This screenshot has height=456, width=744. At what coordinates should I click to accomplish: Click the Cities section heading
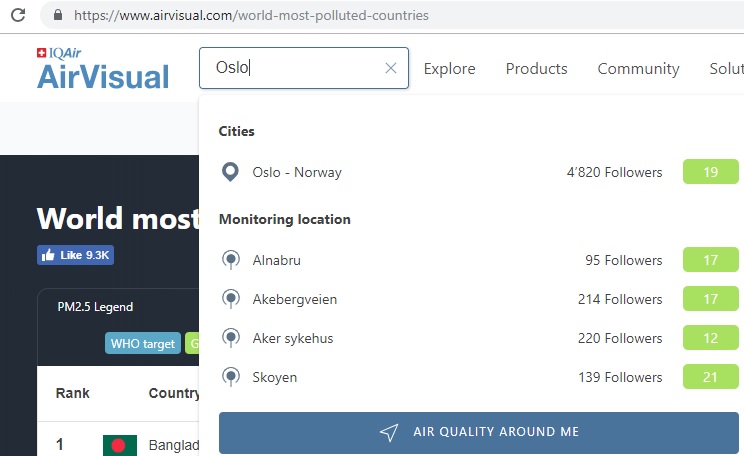click(236, 131)
